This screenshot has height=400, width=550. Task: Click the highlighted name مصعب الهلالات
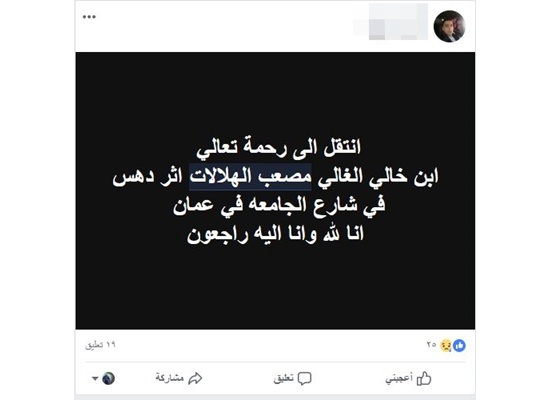click(x=250, y=176)
